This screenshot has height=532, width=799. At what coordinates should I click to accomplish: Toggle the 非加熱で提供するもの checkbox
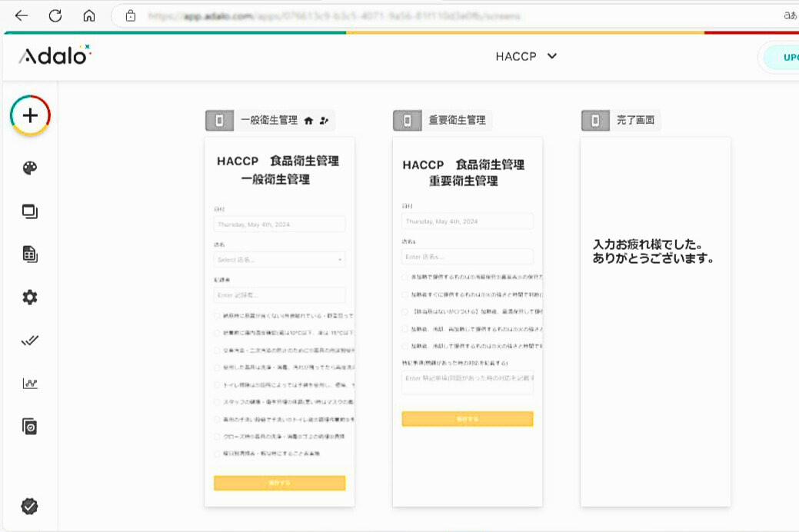(405, 278)
